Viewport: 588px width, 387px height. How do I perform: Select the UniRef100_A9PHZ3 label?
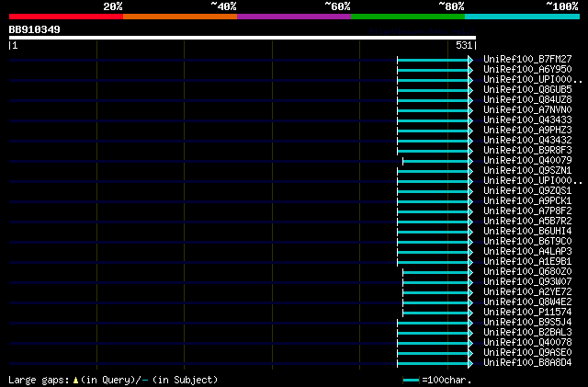coord(527,130)
